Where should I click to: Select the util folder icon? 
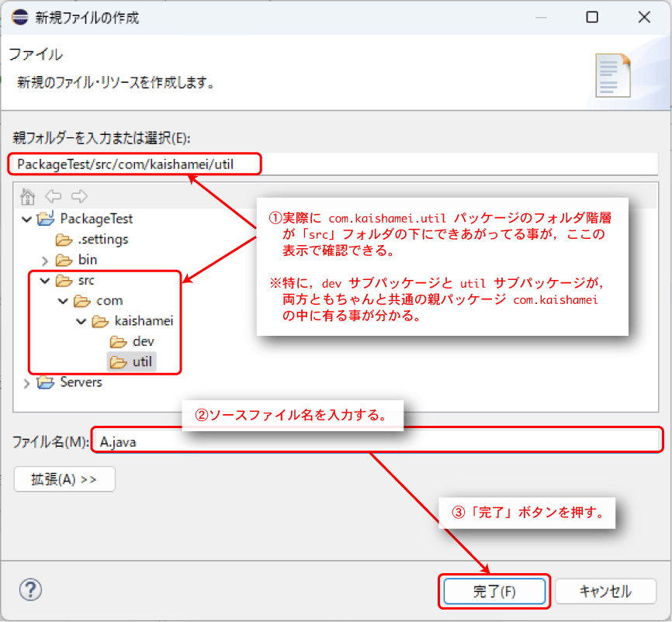(x=118, y=362)
